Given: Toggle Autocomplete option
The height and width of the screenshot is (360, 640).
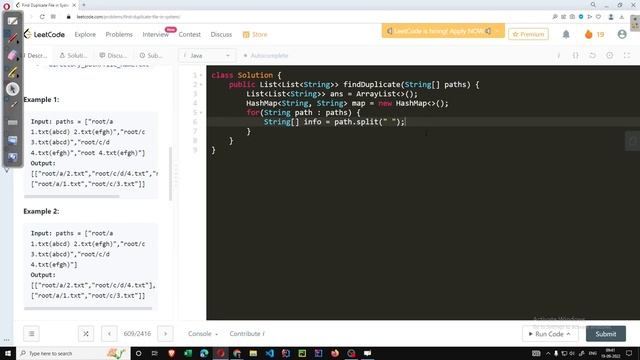Looking at the screenshot, I should point(266,56).
